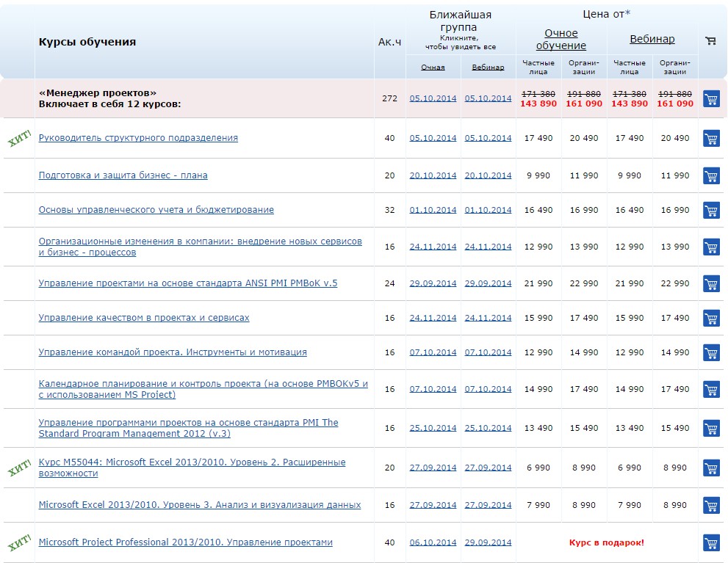Click cart icon for ANSI PMI PMBoK course
Image resolution: width=728 pixels, height=563 pixels.
(x=710, y=284)
